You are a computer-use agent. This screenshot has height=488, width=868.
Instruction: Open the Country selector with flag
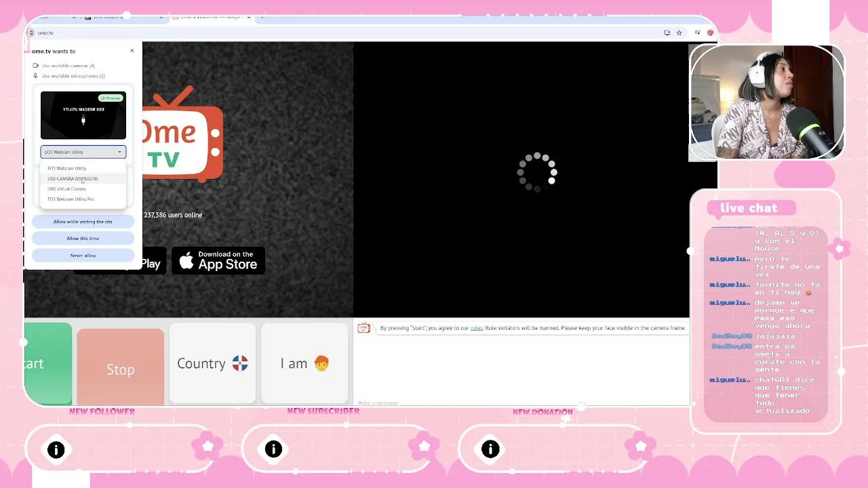click(212, 364)
